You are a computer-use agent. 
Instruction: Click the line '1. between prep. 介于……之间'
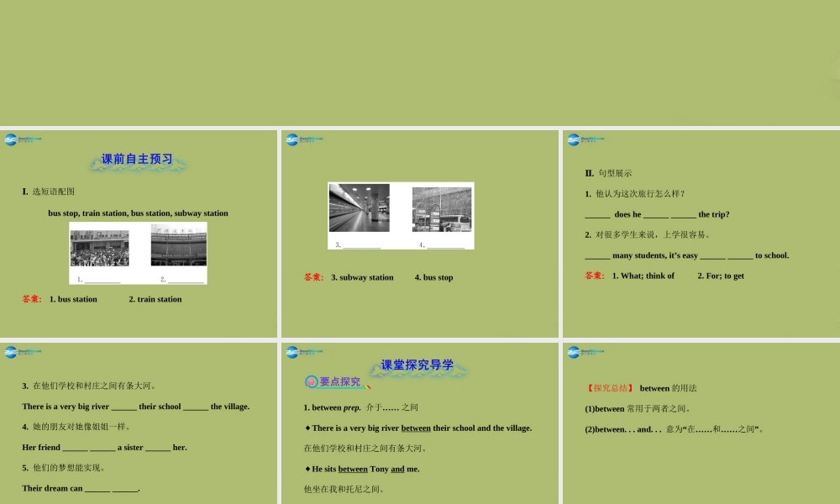coord(360,407)
